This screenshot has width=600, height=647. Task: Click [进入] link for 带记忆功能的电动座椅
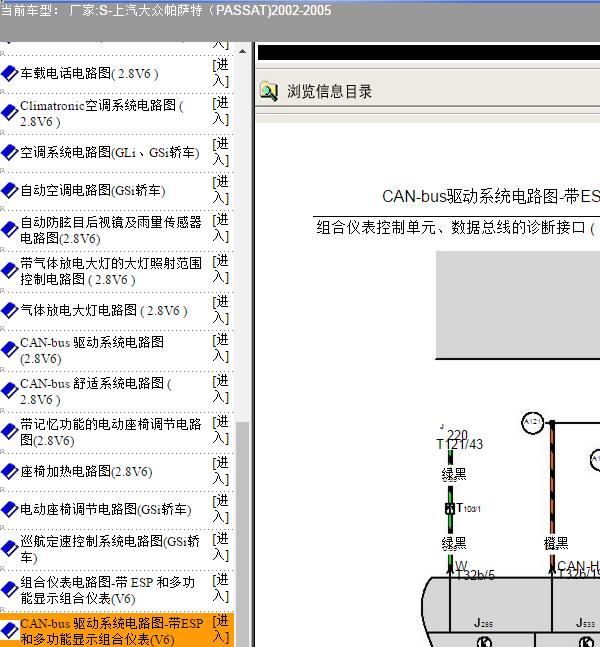click(x=221, y=430)
